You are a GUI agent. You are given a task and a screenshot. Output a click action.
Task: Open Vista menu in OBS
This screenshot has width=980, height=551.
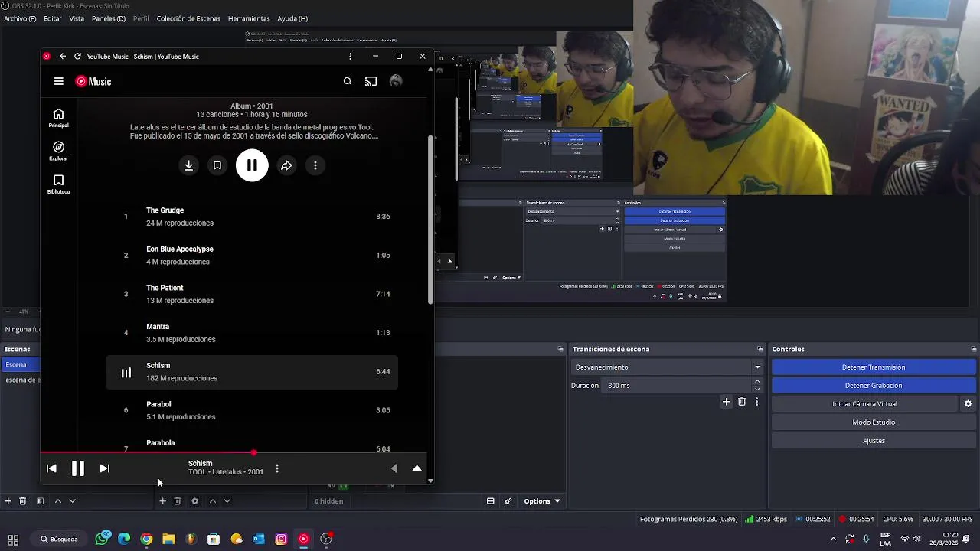pyautogui.click(x=77, y=18)
